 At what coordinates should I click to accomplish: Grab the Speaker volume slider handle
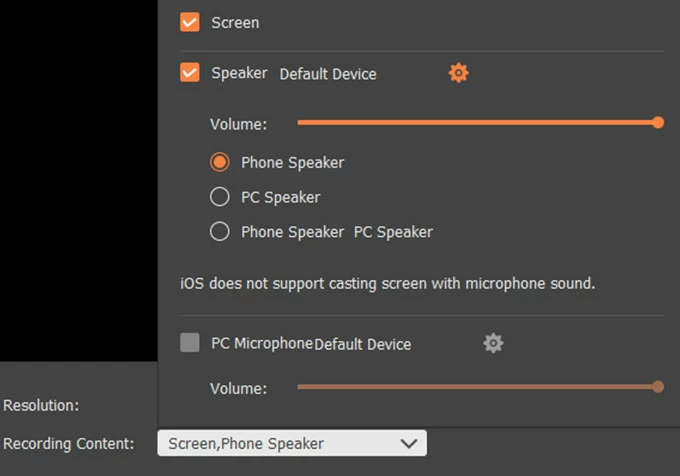(x=658, y=123)
